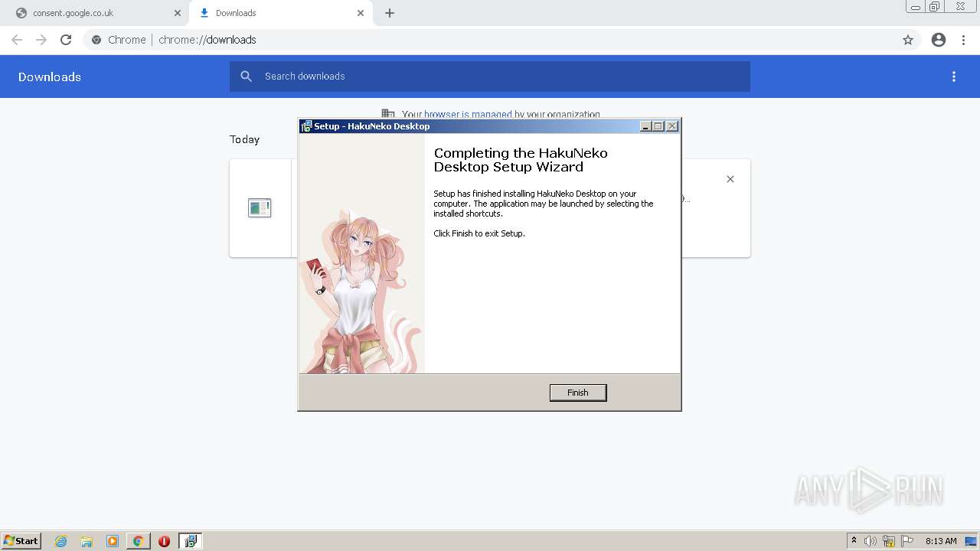Click the address bar showing chrome://downloads
Image resolution: width=980 pixels, height=551 pixels.
tap(490, 40)
